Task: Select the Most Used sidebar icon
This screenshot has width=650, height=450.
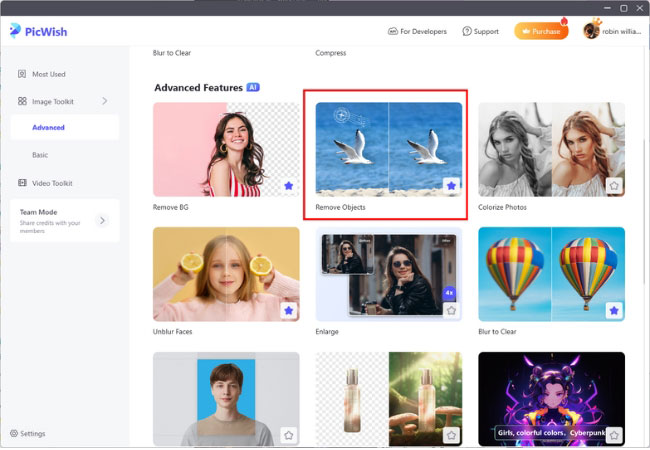Action: click(x=22, y=74)
